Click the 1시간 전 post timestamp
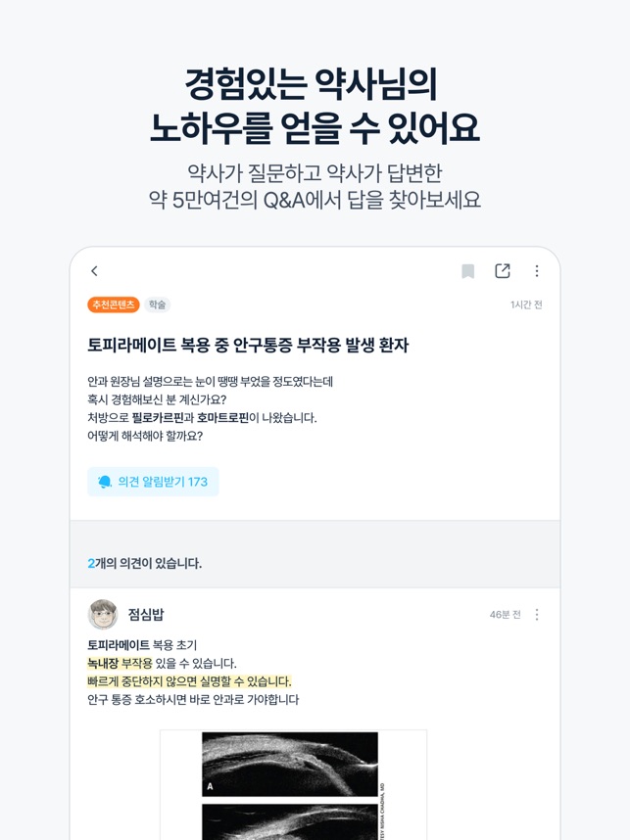The height and width of the screenshot is (840, 630). pos(526,304)
